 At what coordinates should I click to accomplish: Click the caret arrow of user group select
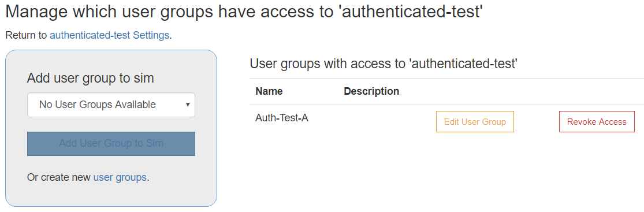tap(188, 105)
